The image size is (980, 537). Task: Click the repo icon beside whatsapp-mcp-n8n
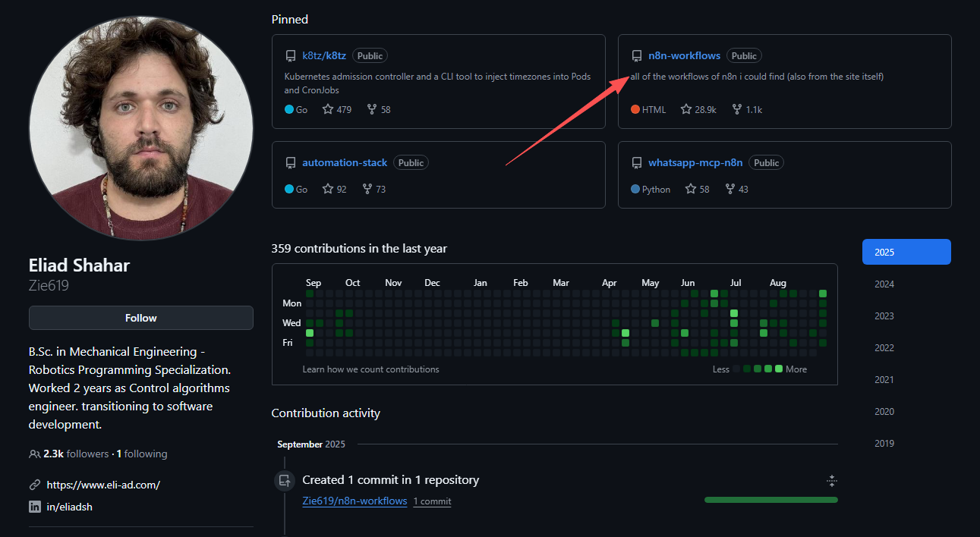(637, 163)
